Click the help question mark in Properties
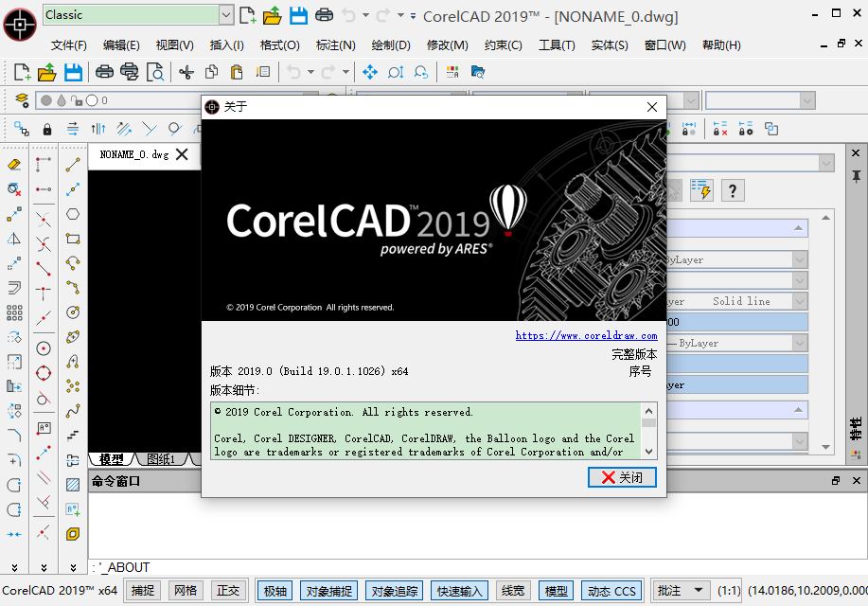The width and height of the screenshot is (868, 606). (x=733, y=190)
